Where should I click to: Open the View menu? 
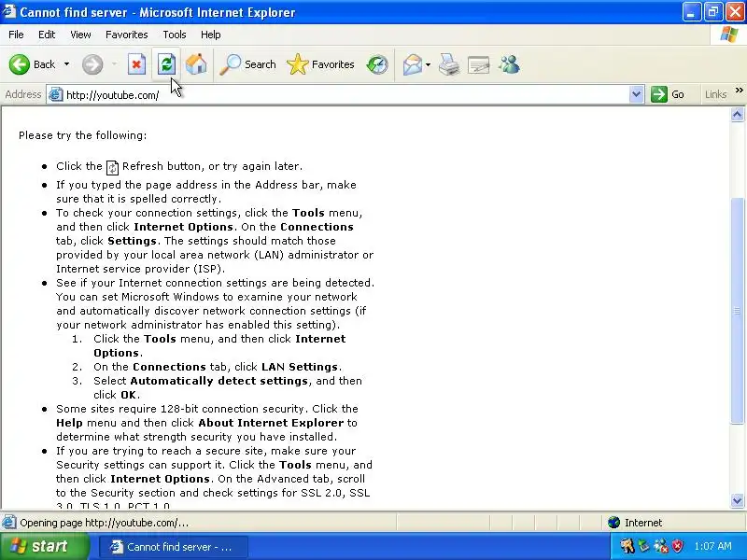tap(80, 35)
